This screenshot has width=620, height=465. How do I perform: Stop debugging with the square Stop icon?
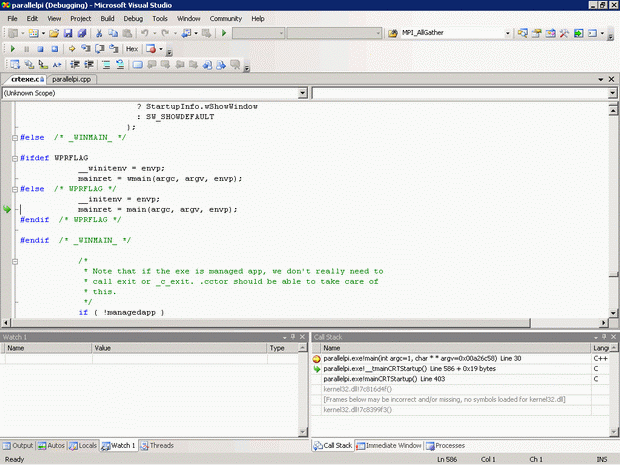[x=39, y=48]
